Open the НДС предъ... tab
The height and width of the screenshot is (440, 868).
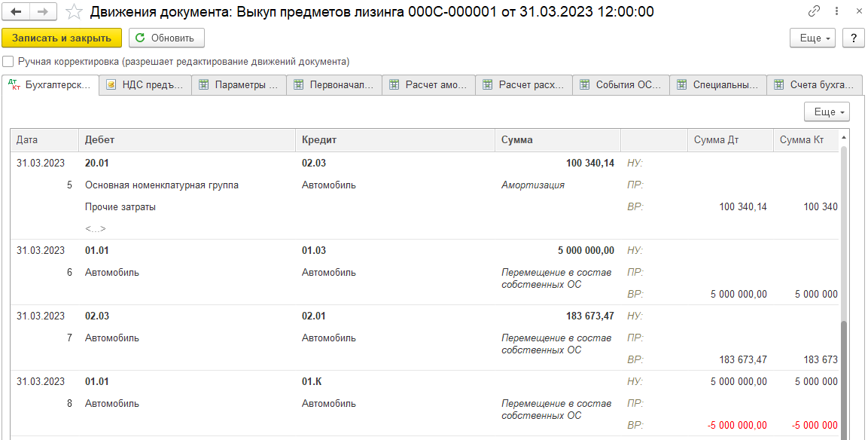[x=145, y=85]
